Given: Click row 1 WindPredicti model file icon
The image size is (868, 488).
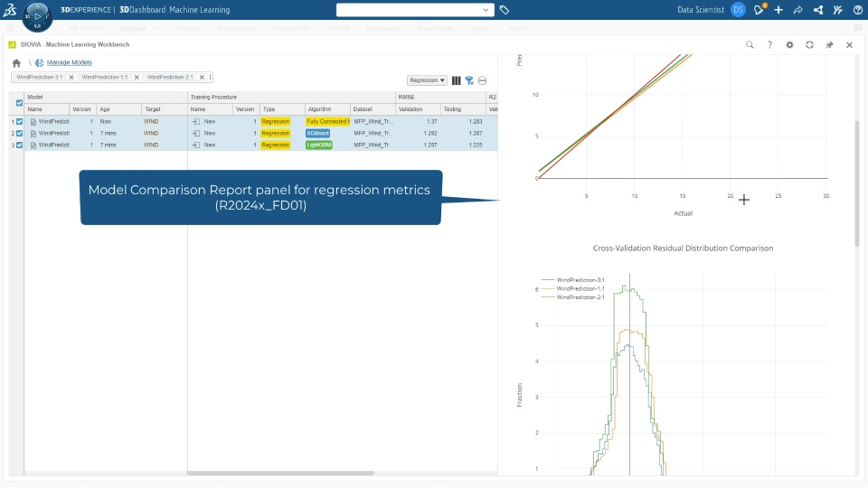Looking at the screenshot, I should coord(33,122).
